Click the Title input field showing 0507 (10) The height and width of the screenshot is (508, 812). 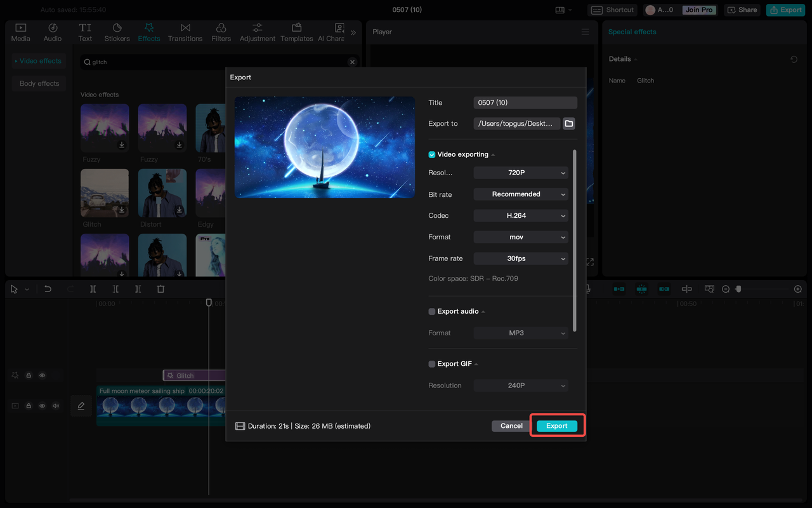(x=525, y=102)
